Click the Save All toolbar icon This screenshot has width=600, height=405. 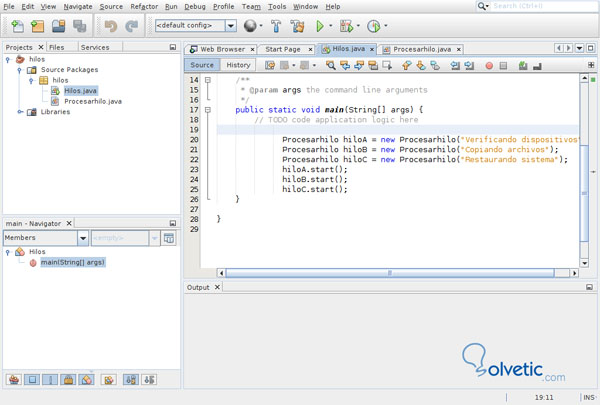[x=80, y=26]
